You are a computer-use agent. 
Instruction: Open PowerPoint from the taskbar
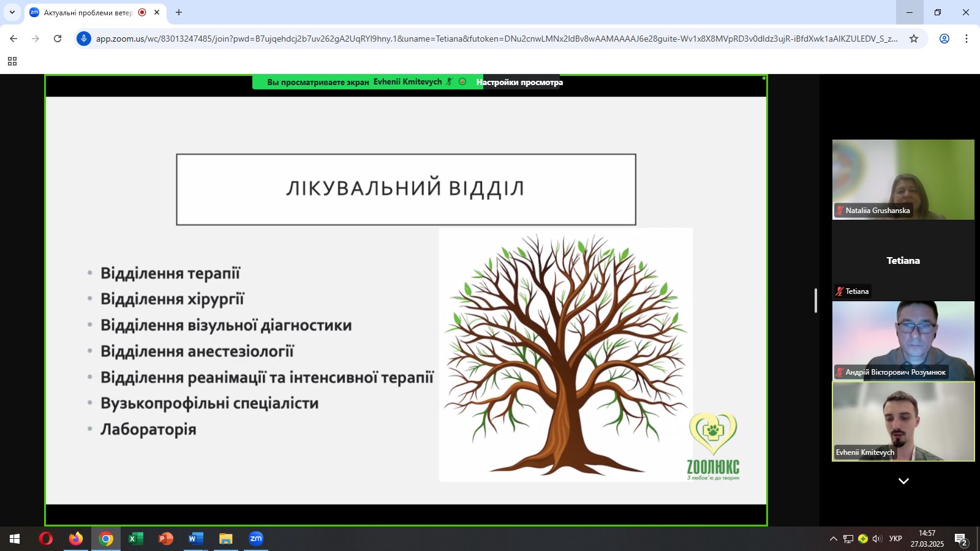point(166,539)
